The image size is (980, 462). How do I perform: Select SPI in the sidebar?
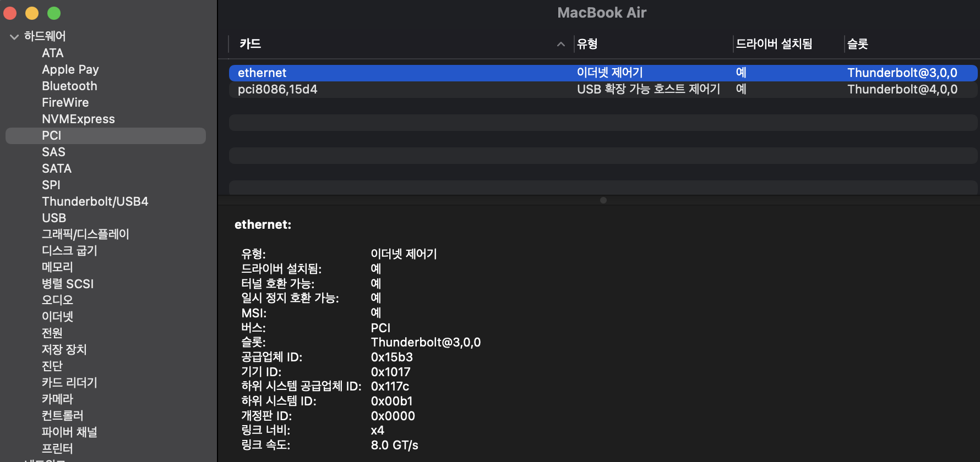[x=51, y=185]
